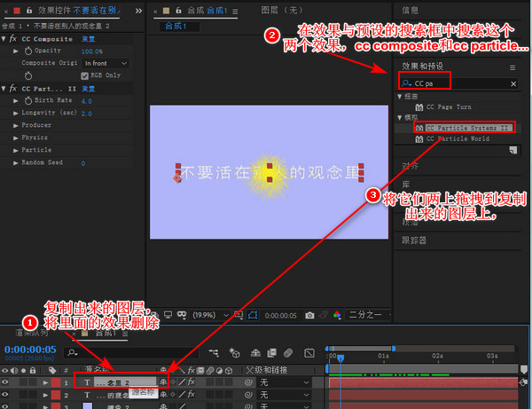
Task: Click the draft 3D cube icon in timeline
Action: pos(234,353)
